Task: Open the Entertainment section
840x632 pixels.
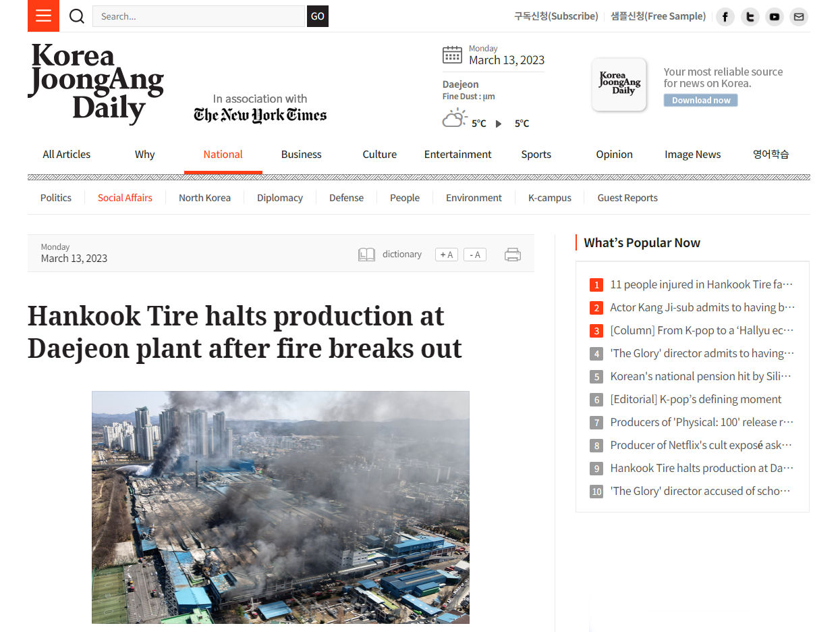Action: pos(458,154)
